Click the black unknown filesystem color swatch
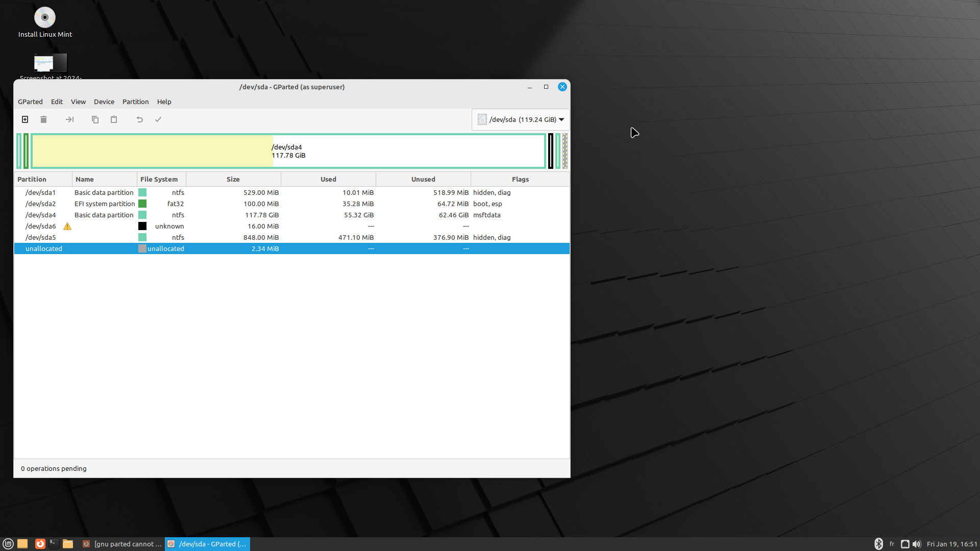The image size is (980, 551). [x=142, y=226]
